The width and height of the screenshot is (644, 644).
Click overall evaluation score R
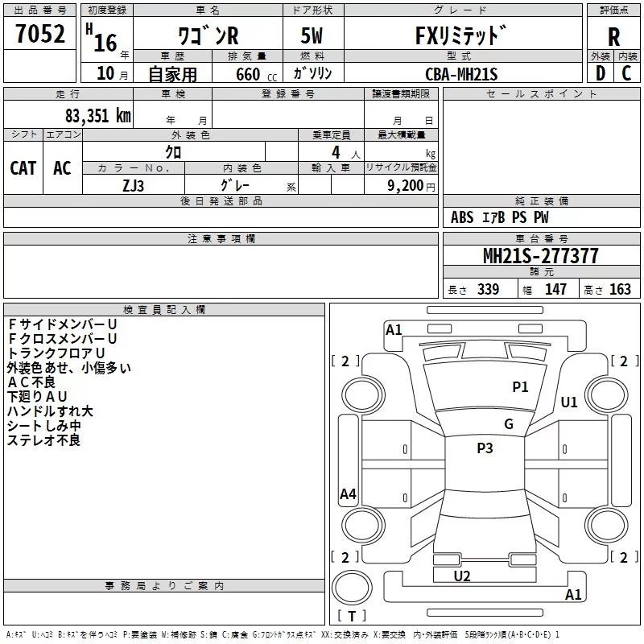613,37
